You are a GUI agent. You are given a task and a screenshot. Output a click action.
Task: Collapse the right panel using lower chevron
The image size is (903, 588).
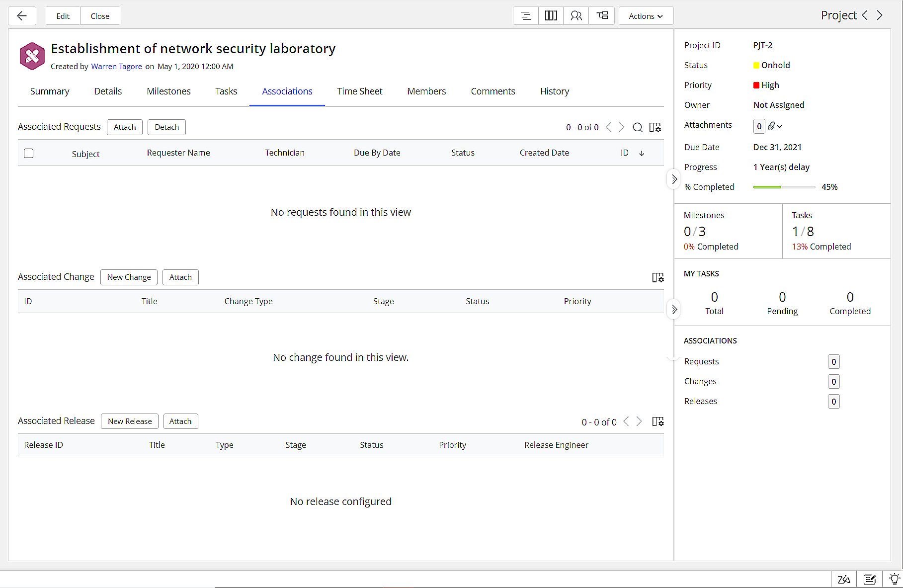click(674, 310)
